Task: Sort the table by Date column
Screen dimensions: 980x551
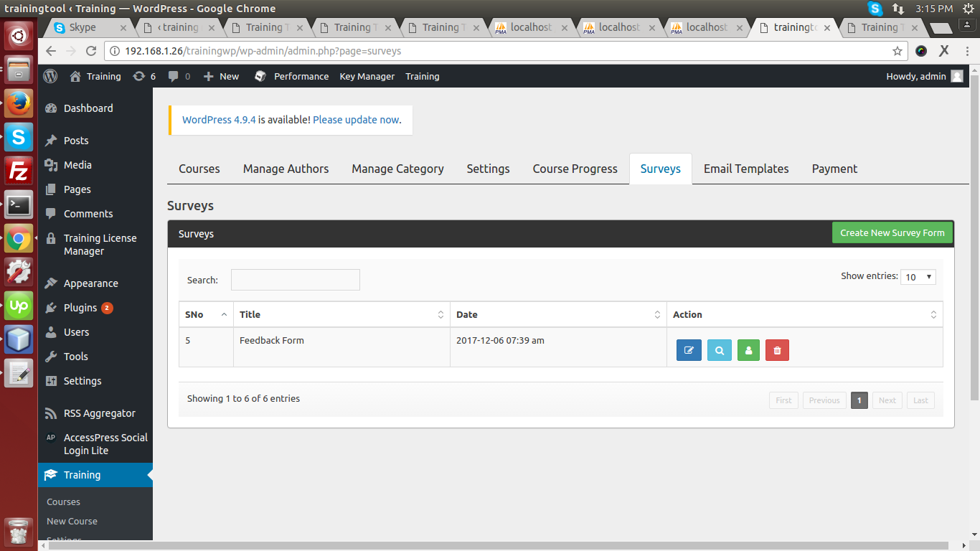Action: pyautogui.click(x=558, y=314)
